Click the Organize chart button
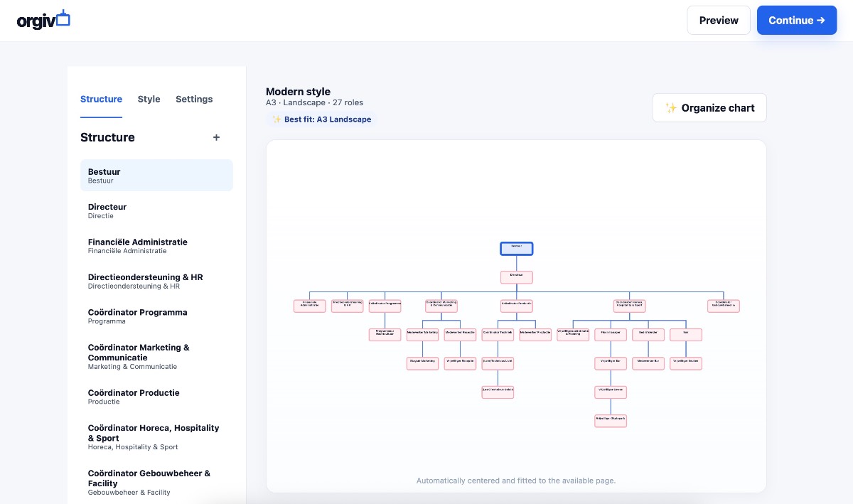Viewport: 853px width, 504px height. click(x=709, y=107)
